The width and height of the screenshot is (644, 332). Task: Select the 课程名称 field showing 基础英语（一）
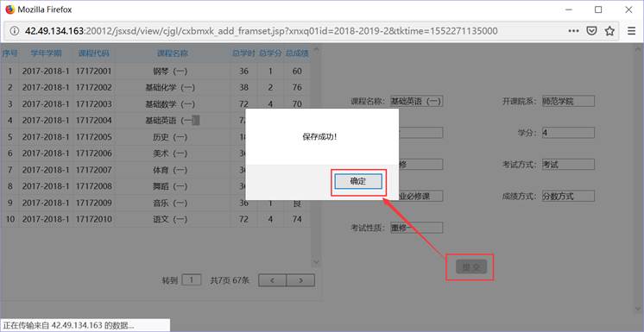(416, 101)
